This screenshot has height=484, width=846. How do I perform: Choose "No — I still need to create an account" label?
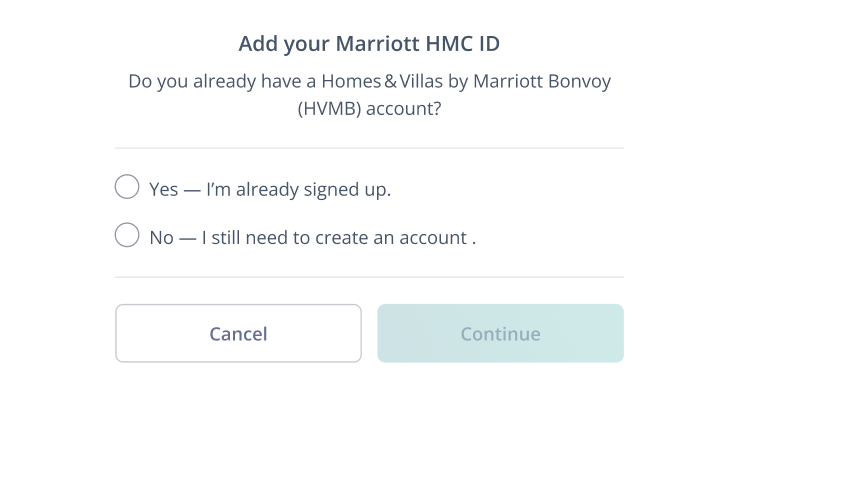pos(312,238)
